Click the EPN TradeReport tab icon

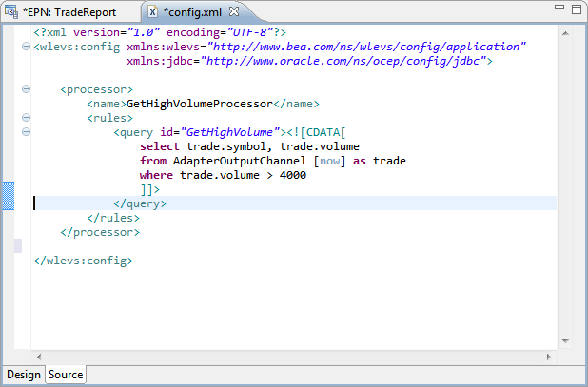click(11, 12)
